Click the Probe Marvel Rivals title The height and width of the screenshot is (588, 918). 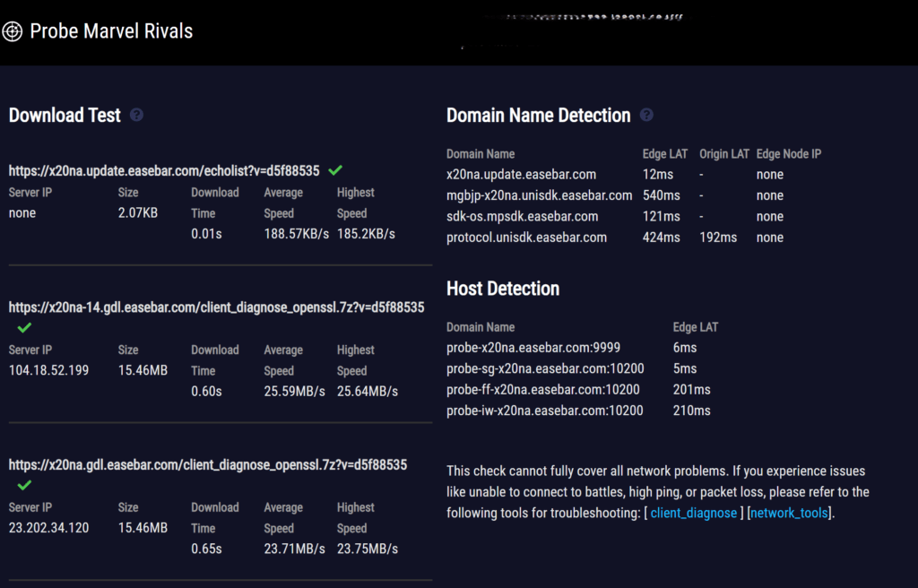[111, 31]
